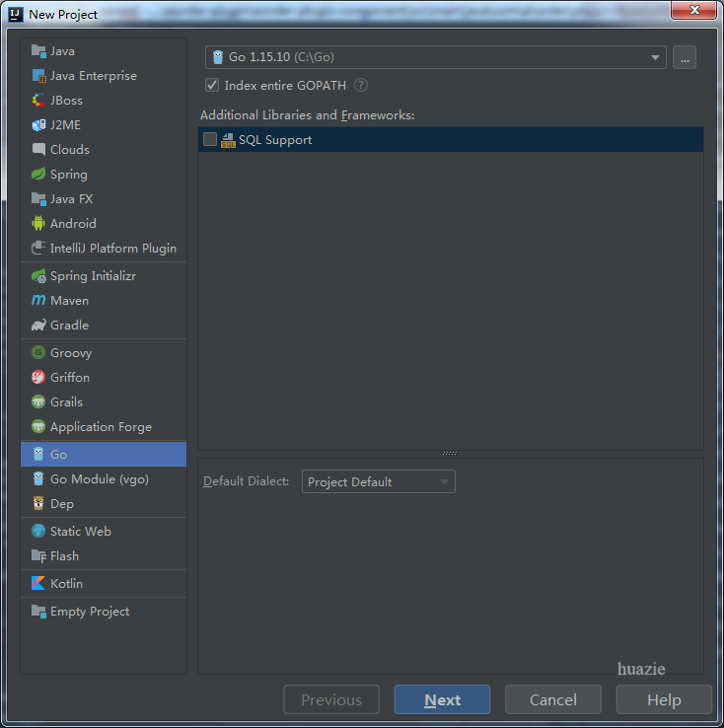The height and width of the screenshot is (728, 724).
Task: Click the Gradle elephant icon
Action: [38, 325]
